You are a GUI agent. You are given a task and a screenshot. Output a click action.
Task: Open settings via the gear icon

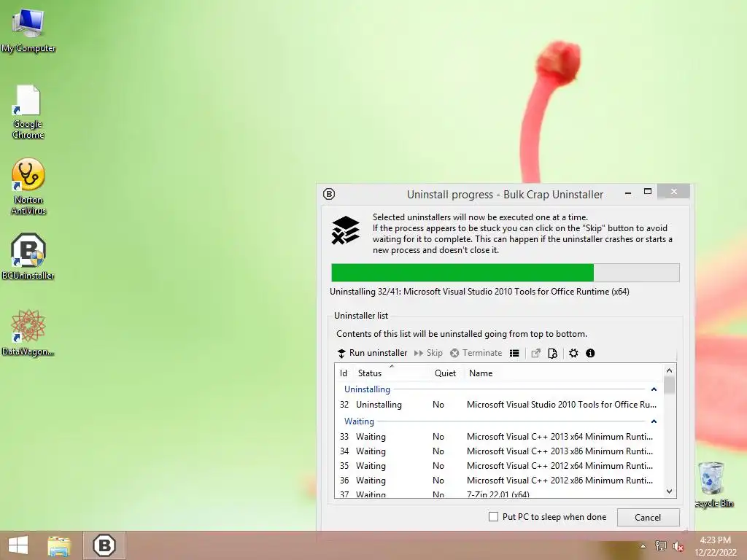click(x=573, y=354)
